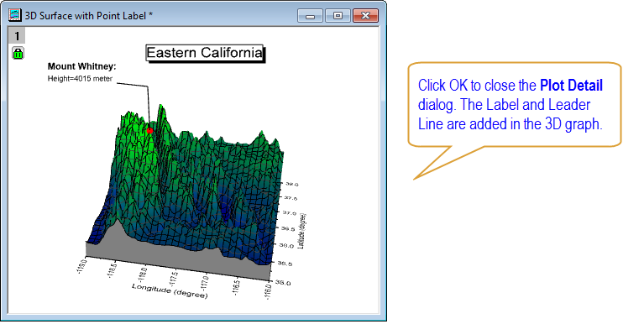Click the red Mount Whitney data point
Image resolution: width=644 pixels, height=324 pixels.
[150, 131]
